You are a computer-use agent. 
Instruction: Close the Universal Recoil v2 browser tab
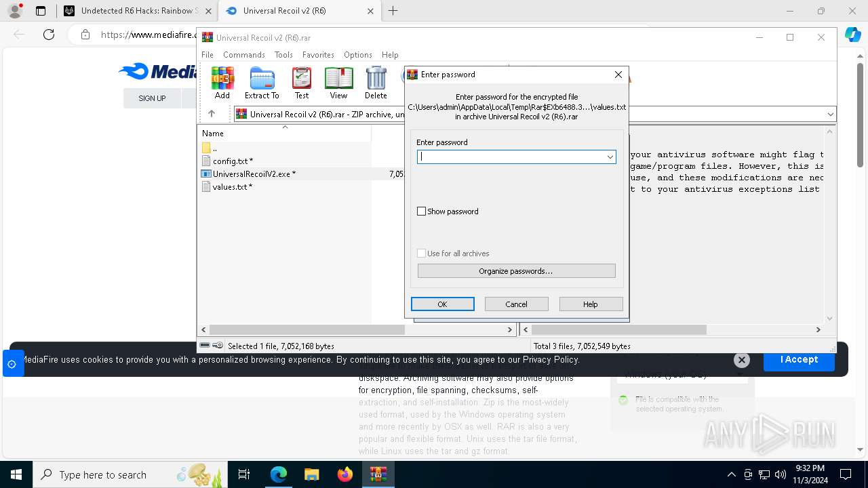coord(370,11)
